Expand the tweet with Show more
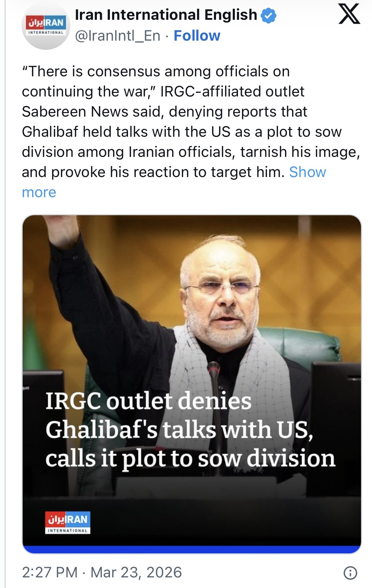Image resolution: width=372 pixels, height=588 pixels. click(307, 172)
